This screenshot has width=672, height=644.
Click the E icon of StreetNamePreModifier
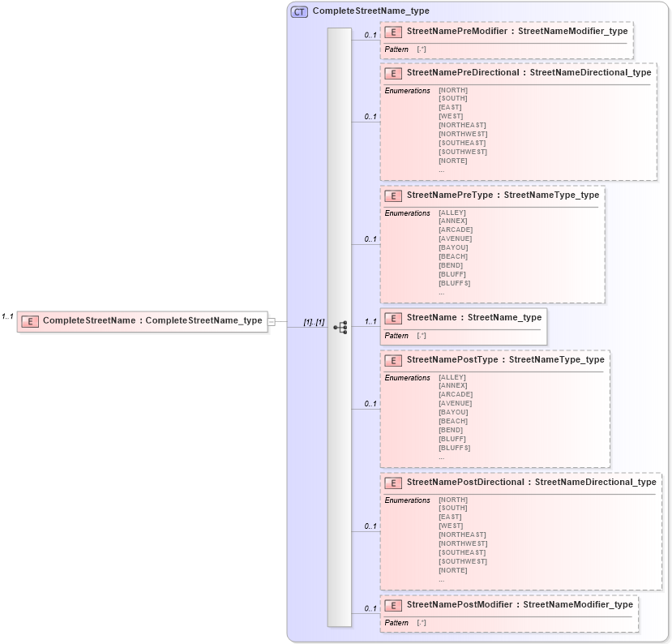pyautogui.click(x=392, y=33)
